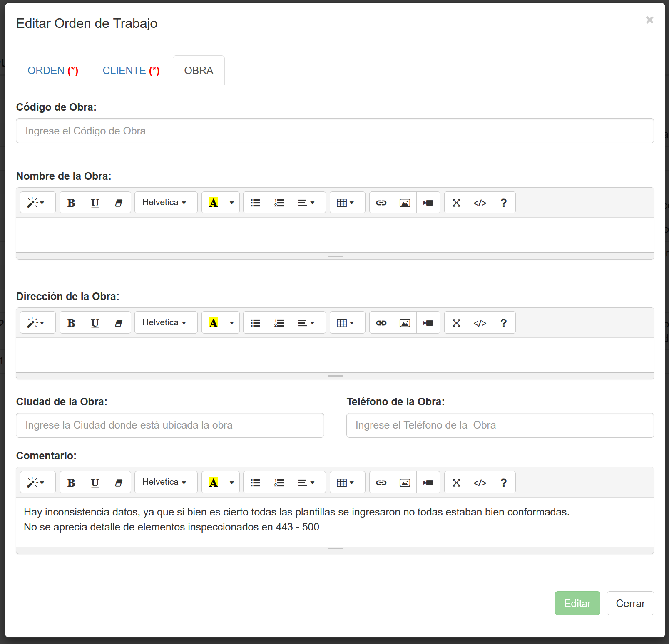Switch to the CLIENTE tab
This screenshot has height=644, width=669.
tap(131, 71)
